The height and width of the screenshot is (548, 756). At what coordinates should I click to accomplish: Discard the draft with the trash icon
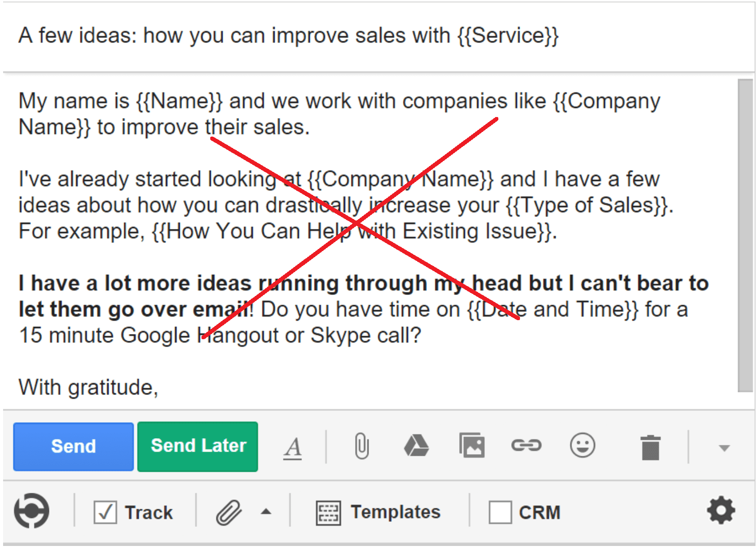(x=650, y=446)
